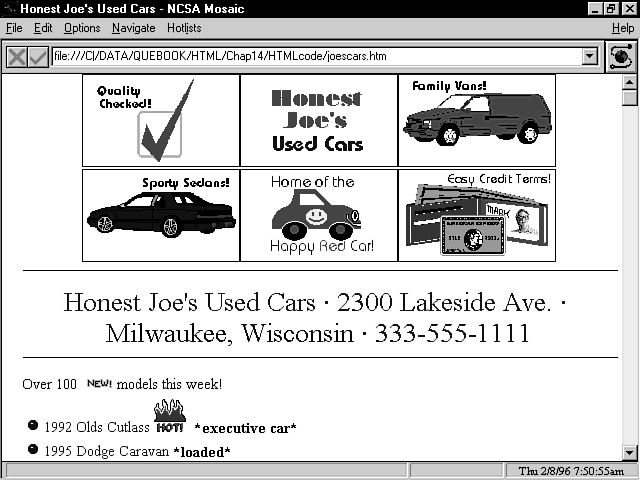Screen dimensions: 640x480
Task: Open the Options menu
Action: point(82,28)
